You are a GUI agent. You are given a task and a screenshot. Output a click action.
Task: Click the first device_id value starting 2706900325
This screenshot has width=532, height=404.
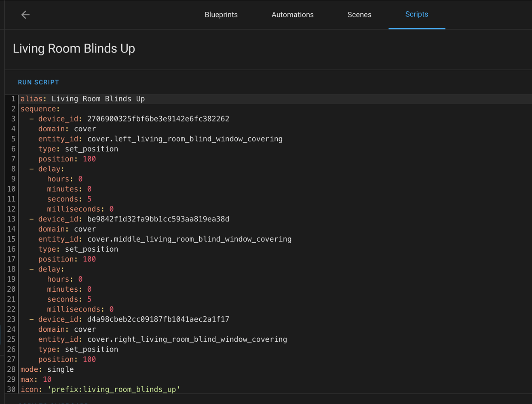coord(158,119)
